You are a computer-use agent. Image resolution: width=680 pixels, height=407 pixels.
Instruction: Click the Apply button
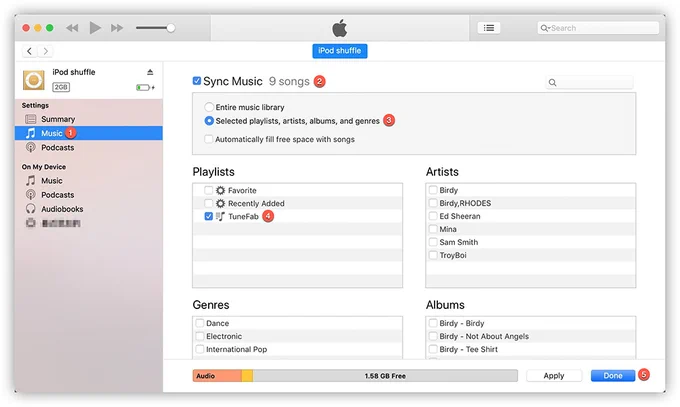(554, 376)
